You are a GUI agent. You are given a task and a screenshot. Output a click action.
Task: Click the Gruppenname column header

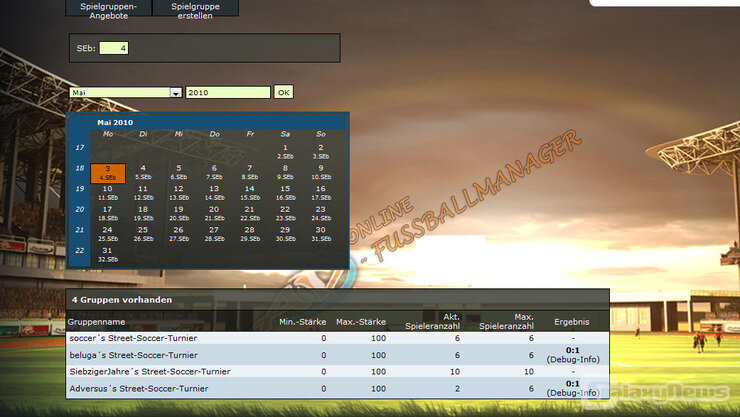click(96, 322)
